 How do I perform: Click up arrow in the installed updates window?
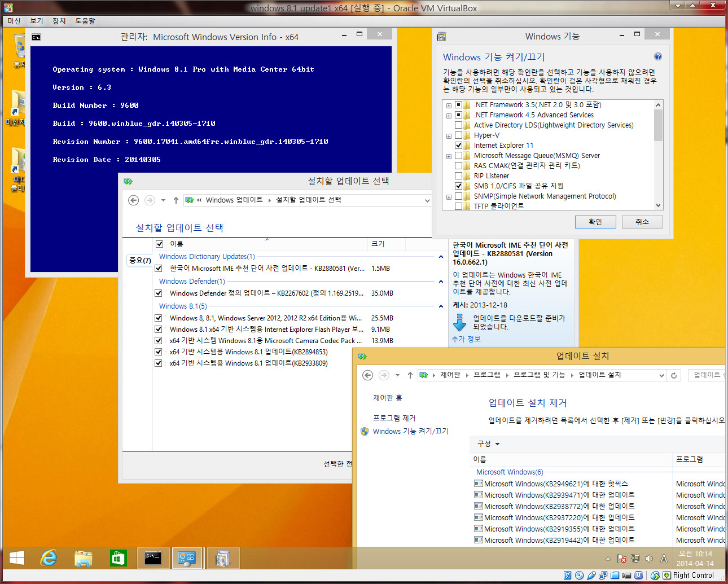point(410,375)
